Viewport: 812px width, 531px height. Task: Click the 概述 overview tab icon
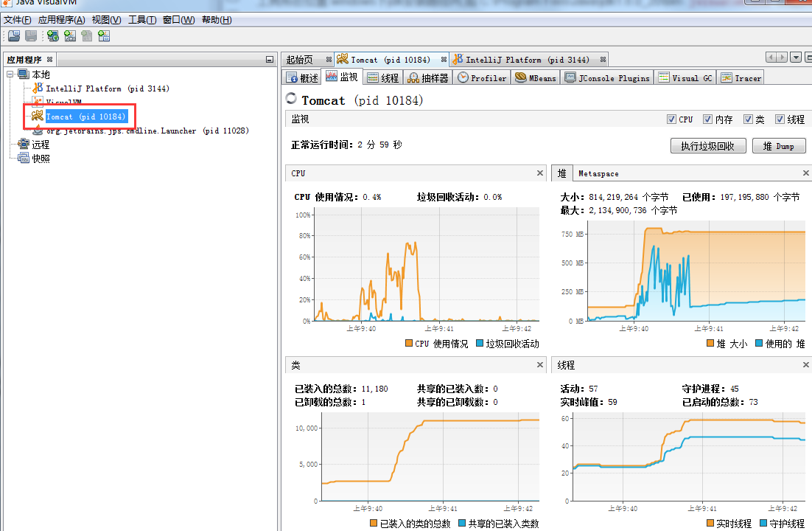click(292, 77)
